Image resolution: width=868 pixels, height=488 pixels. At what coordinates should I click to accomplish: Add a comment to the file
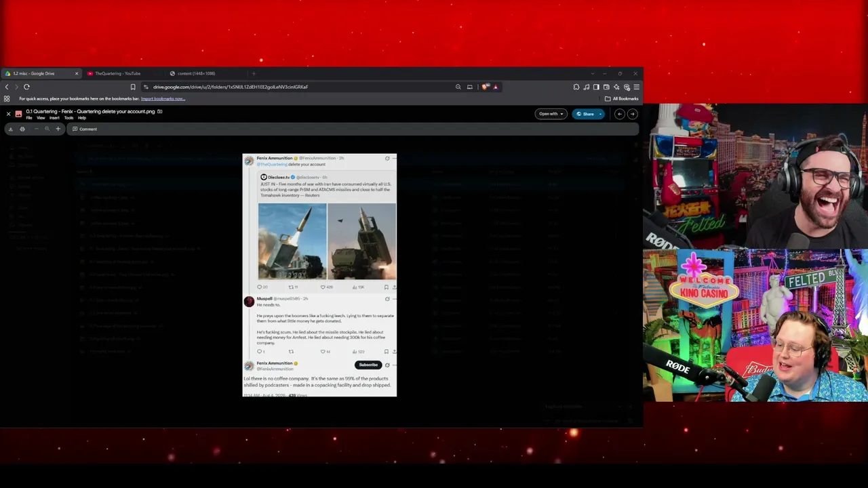[85, 129]
